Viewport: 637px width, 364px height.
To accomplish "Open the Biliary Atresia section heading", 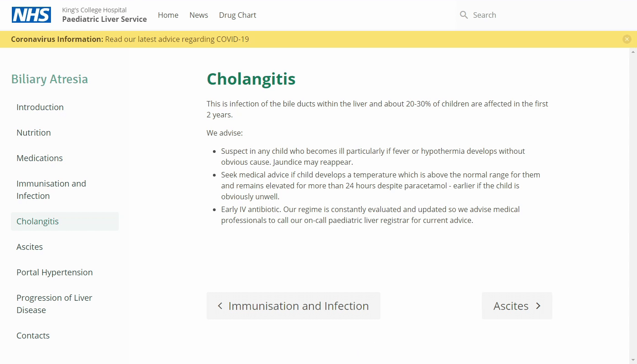I will (x=50, y=79).
